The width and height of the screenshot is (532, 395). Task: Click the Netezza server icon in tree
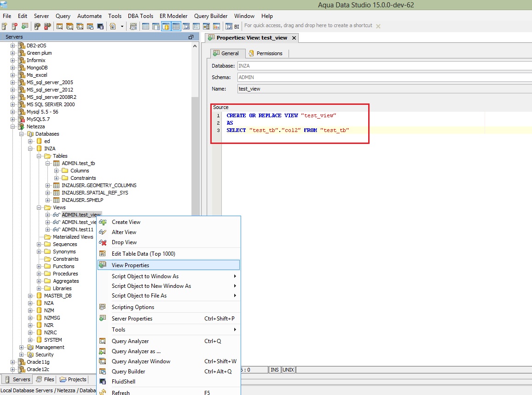(x=21, y=126)
